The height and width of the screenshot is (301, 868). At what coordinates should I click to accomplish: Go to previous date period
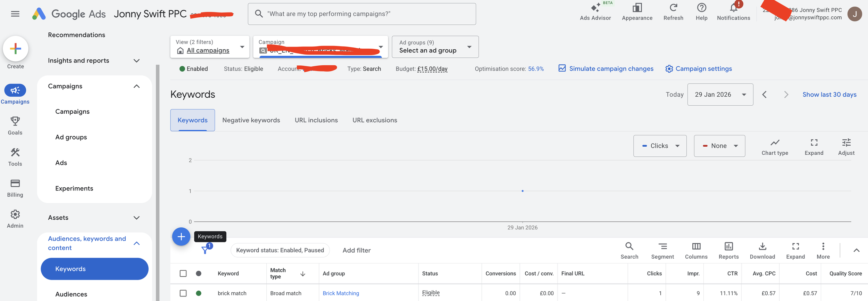764,95
